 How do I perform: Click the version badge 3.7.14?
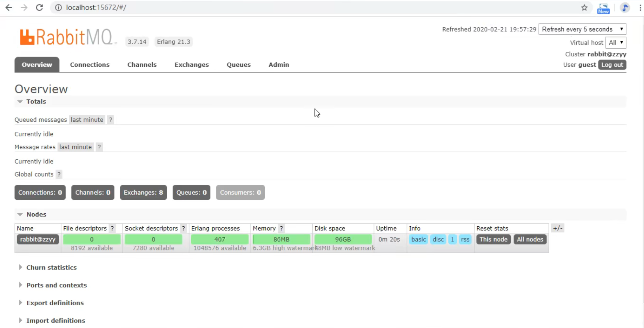pos(137,42)
